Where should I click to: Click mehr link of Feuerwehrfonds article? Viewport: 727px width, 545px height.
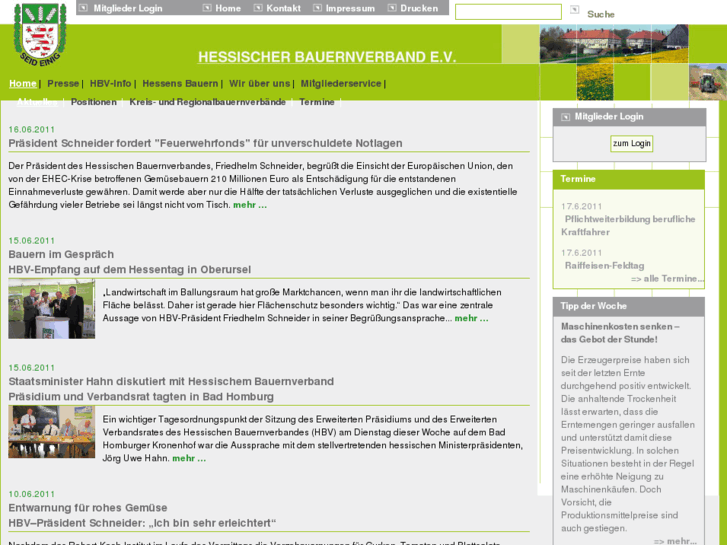coord(250,205)
